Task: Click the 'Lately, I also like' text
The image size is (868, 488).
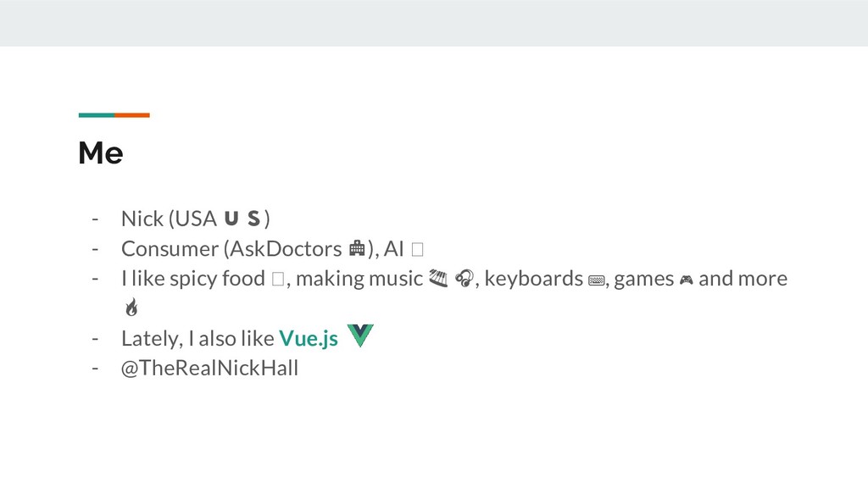Action: click(x=198, y=338)
